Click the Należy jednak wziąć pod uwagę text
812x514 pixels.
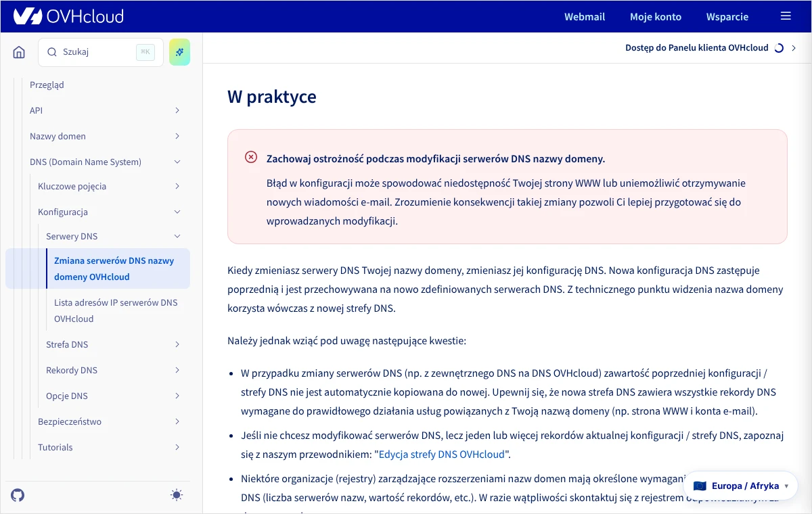pyautogui.click(x=346, y=341)
